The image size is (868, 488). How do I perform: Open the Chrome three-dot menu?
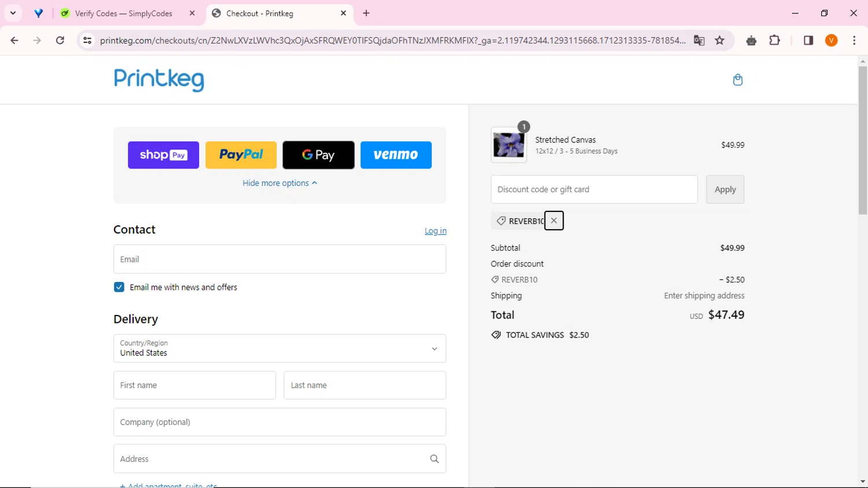(854, 41)
